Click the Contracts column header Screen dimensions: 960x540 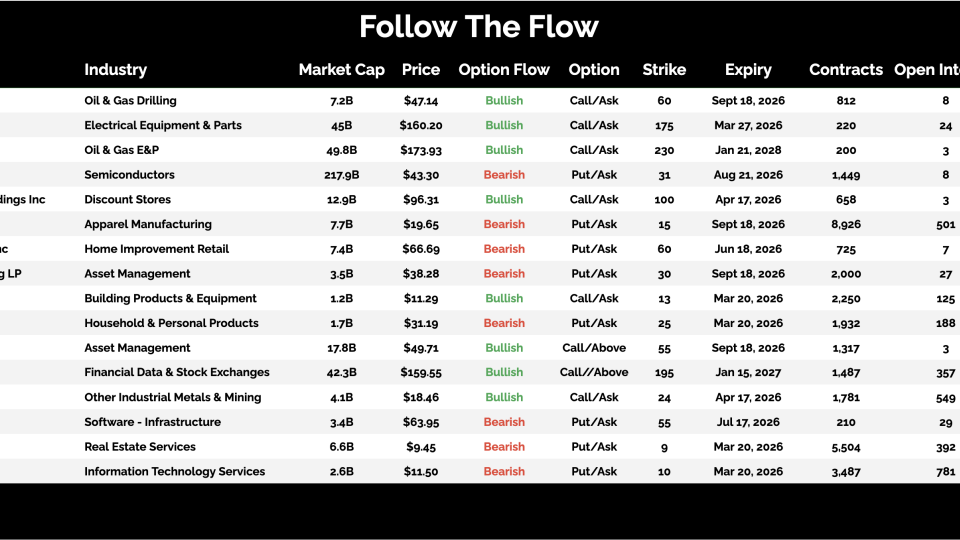(846, 70)
